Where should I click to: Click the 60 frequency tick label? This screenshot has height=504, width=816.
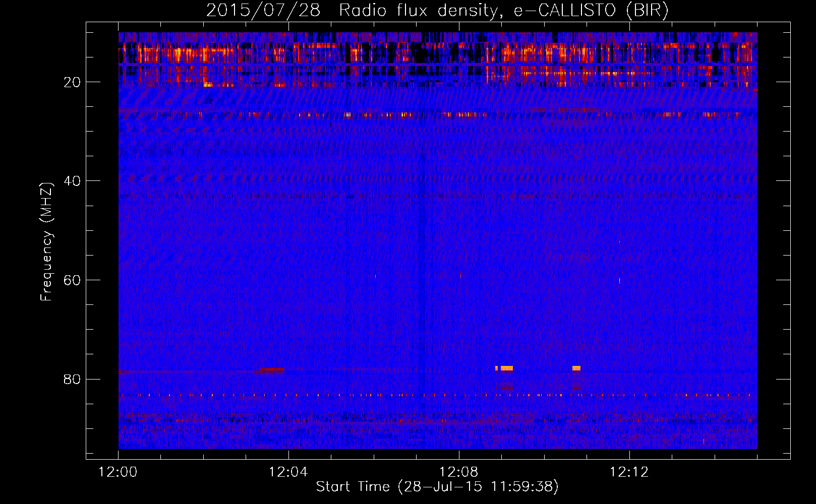(73, 280)
